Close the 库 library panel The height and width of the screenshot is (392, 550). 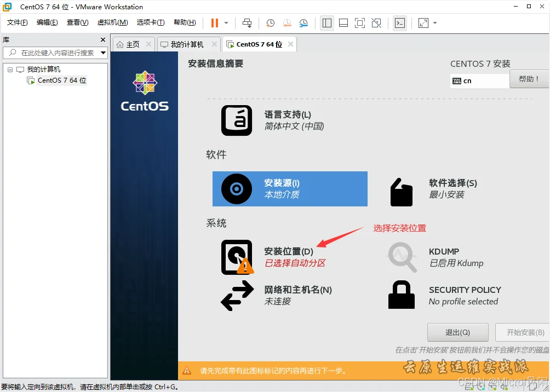(103, 40)
